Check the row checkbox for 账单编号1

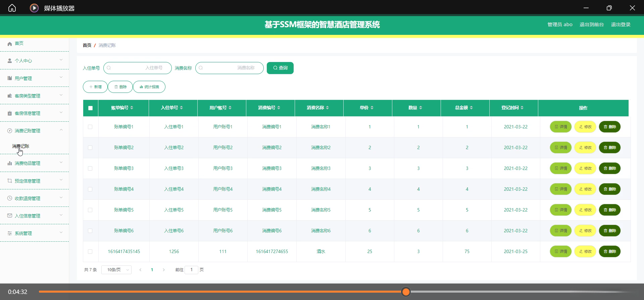(90, 127)
